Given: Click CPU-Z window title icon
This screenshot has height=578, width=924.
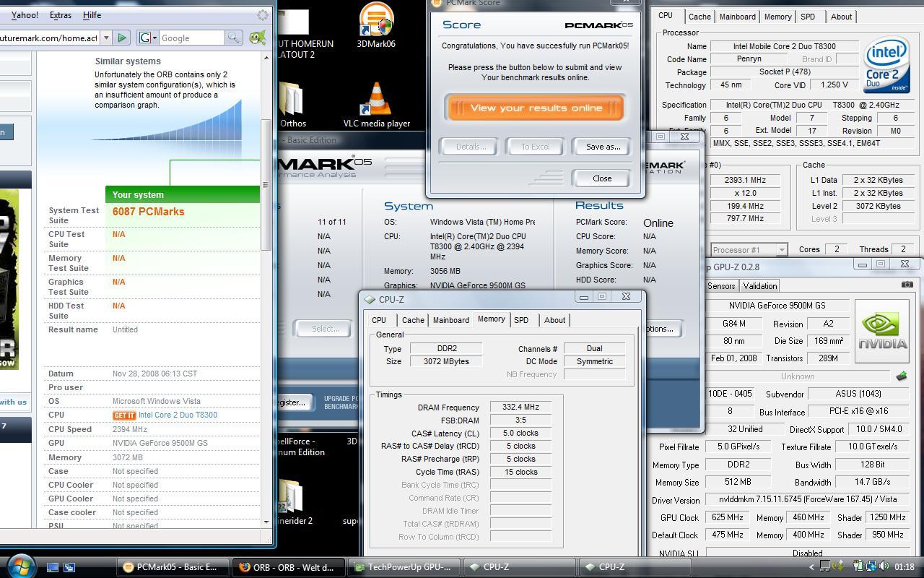Looking at the screenshot, I should click(x=370, y=299).
